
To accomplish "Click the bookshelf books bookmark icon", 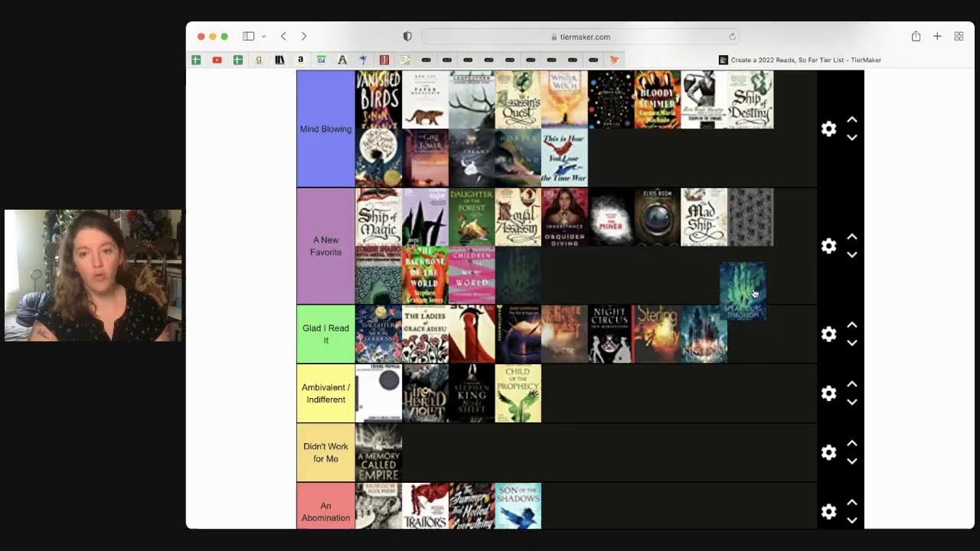I will pyautogui.click(x=279, y=60).
